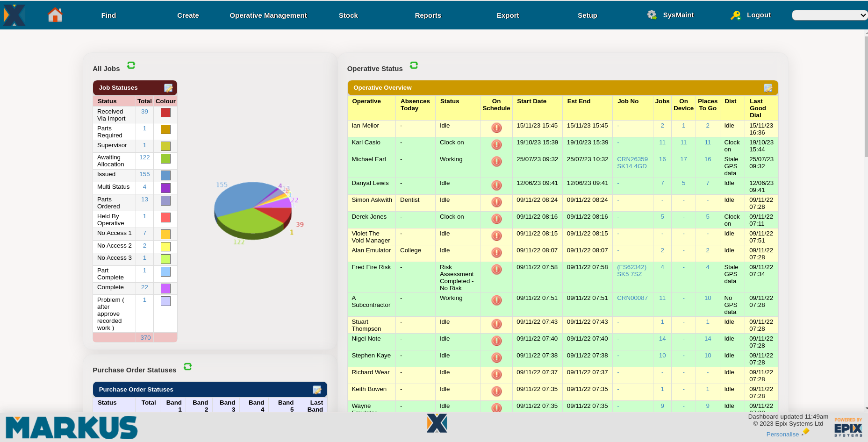Open the Reports menu
The height and width of the screenshot is (442, 868).
[428, 15]
